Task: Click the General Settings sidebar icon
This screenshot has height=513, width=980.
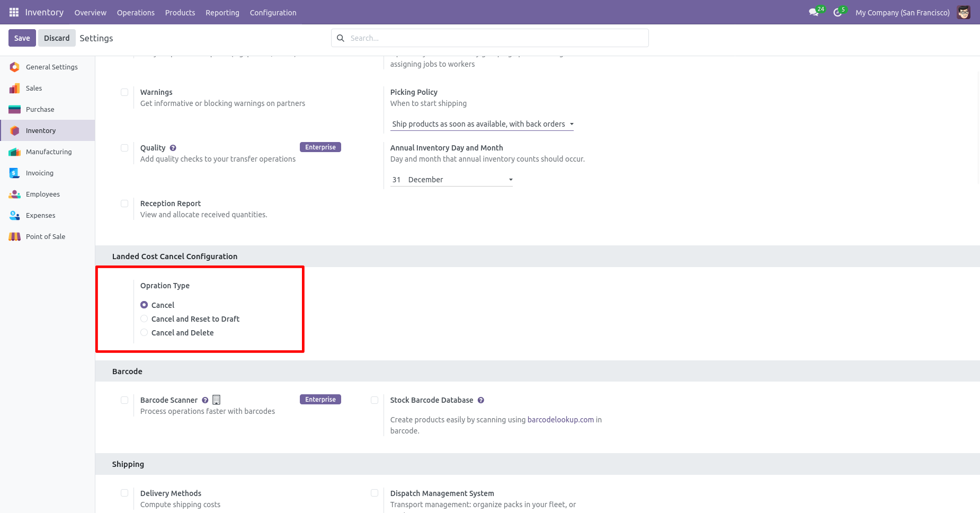Action: (x=14, y=67)
